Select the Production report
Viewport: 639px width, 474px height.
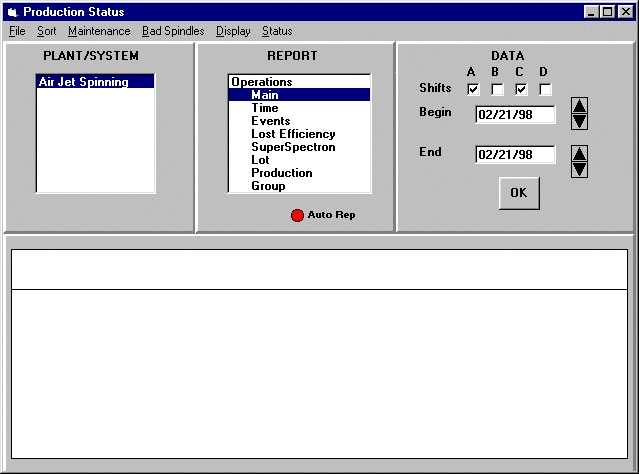300,173
